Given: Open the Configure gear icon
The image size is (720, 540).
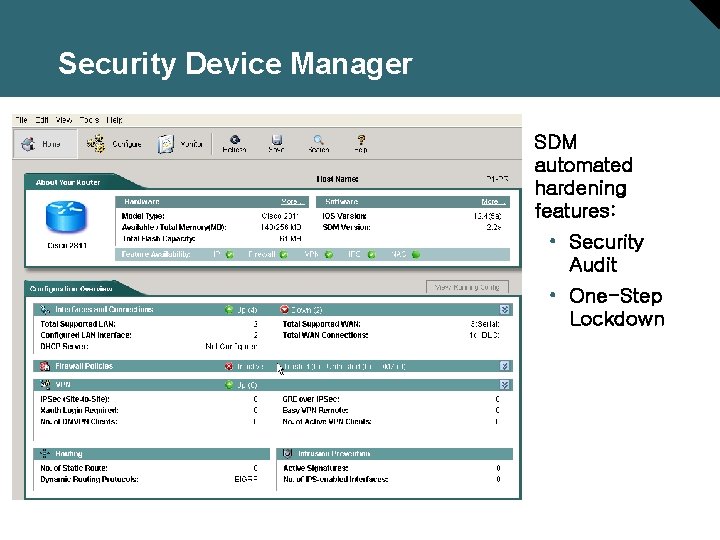Looking at the screenshot, I should [96, 144].
